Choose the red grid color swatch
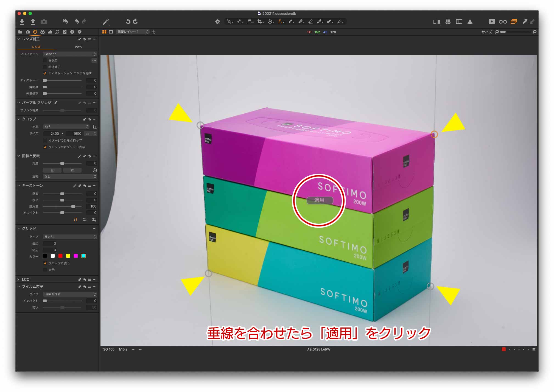This screenshot has width=554, height=392. pos(60,256)
